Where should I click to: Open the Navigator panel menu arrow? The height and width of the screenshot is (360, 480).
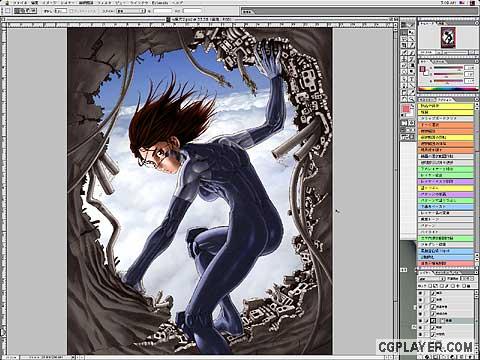pos(477,23)
